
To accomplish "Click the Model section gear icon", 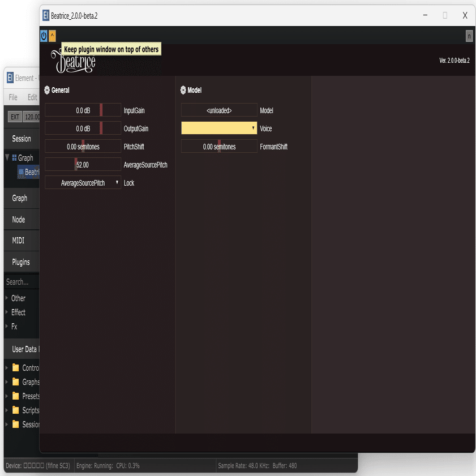I will 183,90.
